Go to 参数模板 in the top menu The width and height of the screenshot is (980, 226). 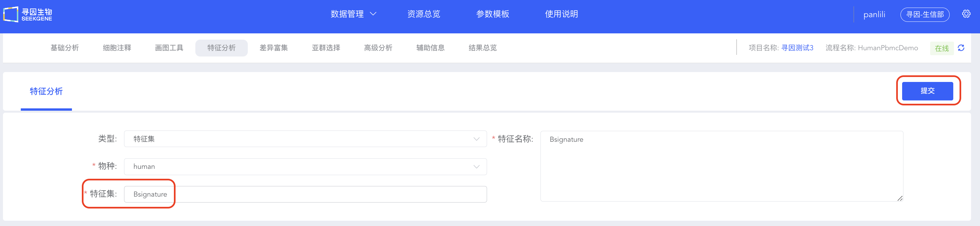(492, 14)
